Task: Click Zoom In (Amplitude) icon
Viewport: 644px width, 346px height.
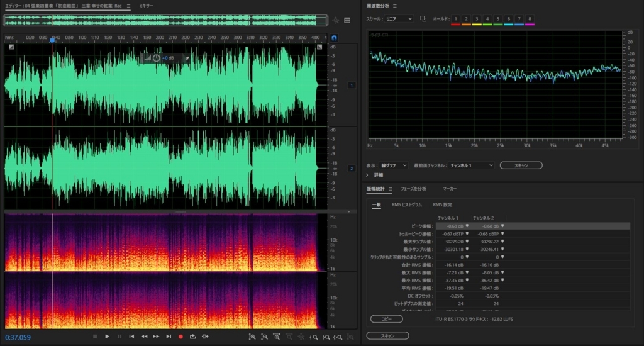Action: (252, 337)
